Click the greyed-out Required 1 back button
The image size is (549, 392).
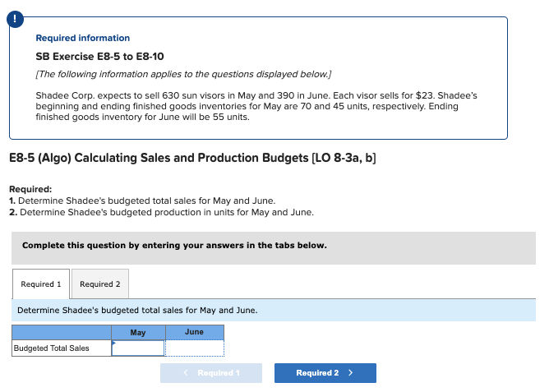(211, 373)
